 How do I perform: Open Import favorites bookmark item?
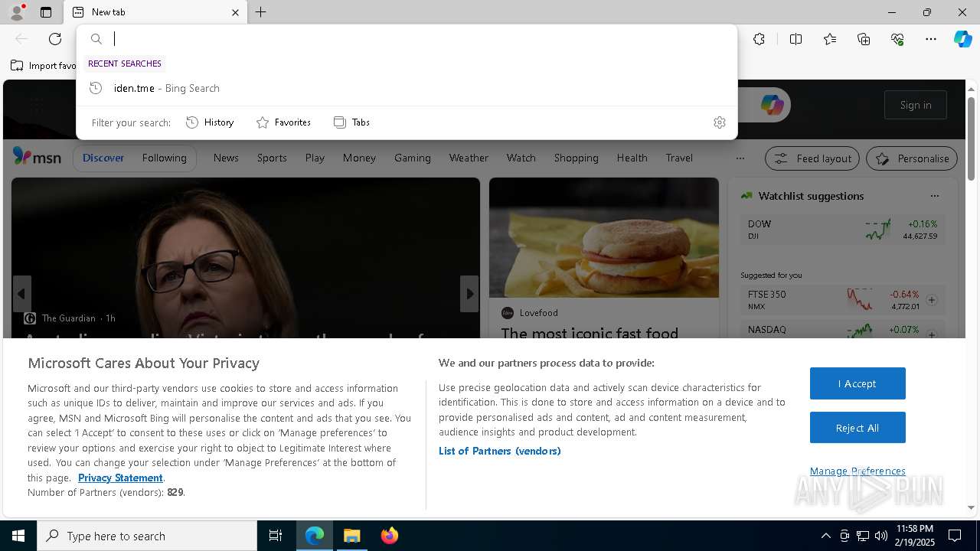[44, 66]
